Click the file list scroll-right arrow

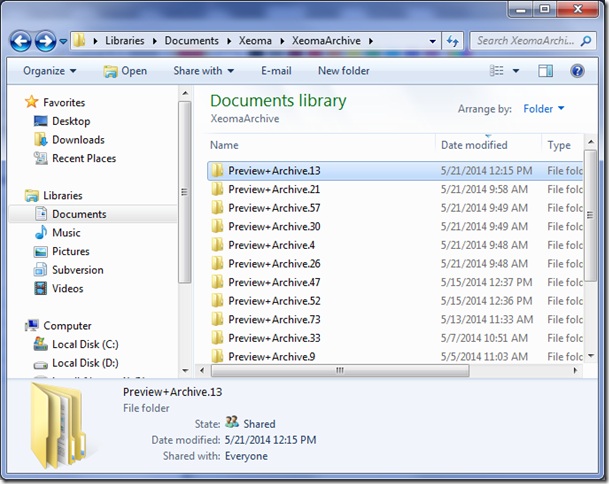coord(576,371)
